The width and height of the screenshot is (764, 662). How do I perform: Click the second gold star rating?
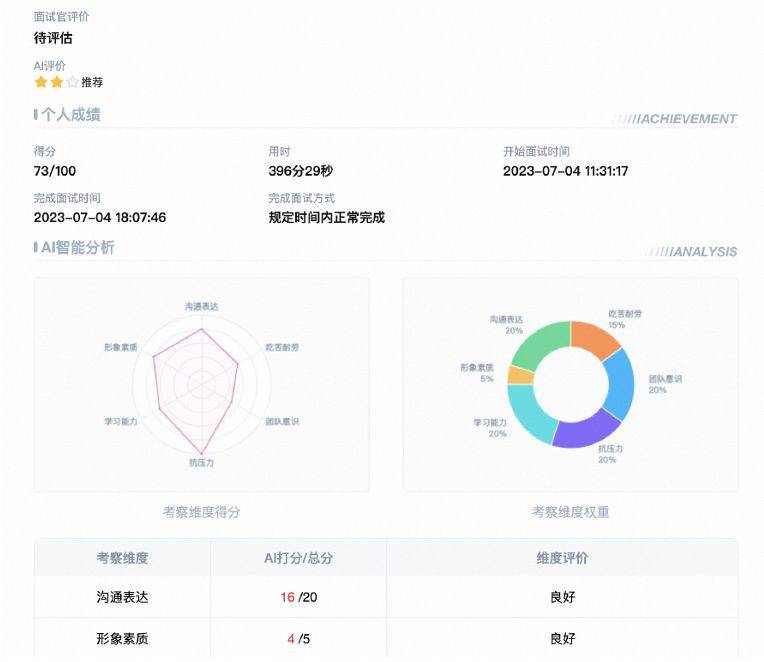57,82
